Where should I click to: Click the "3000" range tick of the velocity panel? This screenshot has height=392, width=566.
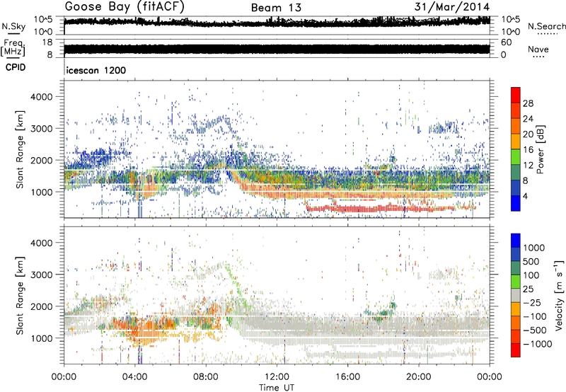click(x=42, y=275)
